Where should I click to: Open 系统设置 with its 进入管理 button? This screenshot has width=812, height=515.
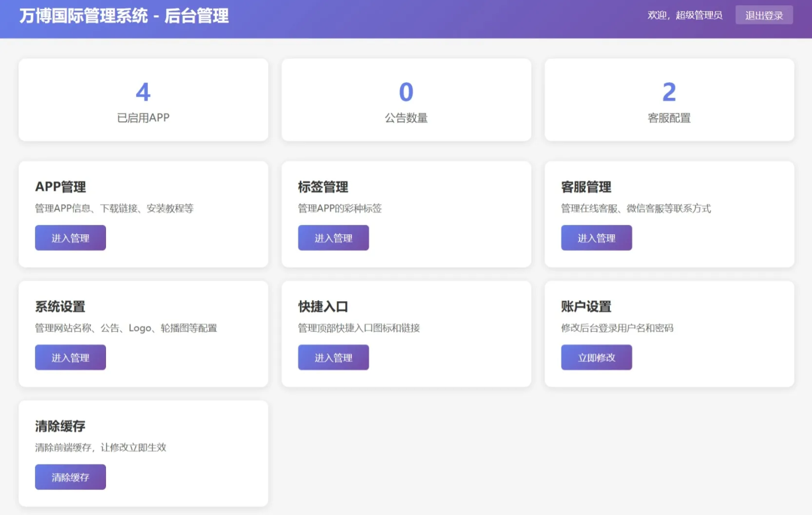[70, 357]
